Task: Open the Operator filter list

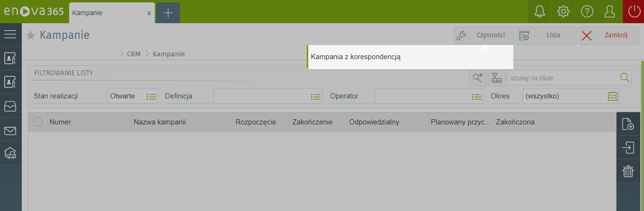Action: tap(476, 97)
